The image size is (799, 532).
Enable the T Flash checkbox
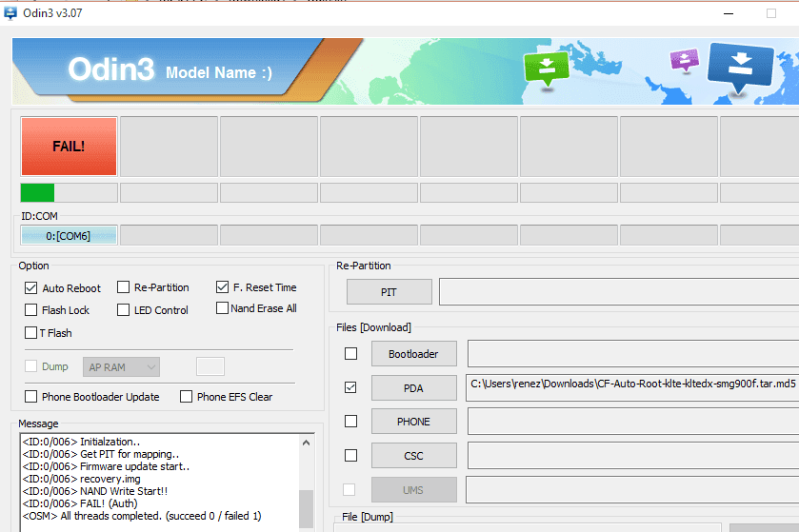pos(31,333)
